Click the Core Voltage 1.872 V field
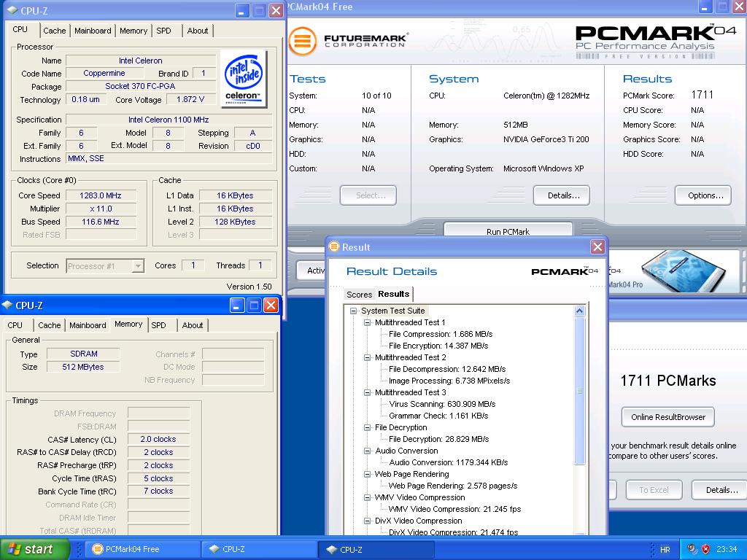Viewport: 747px width, 560px height. click(x=190, y=99)
